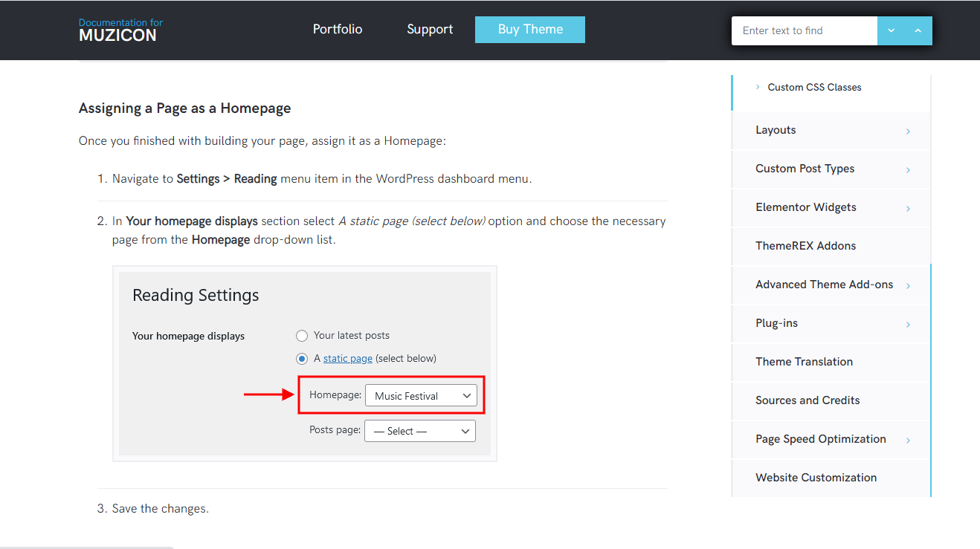Click the Your homepage displays label
This screenshot has height=549, width=980.
pyautogui.click(x=188, y=337)
